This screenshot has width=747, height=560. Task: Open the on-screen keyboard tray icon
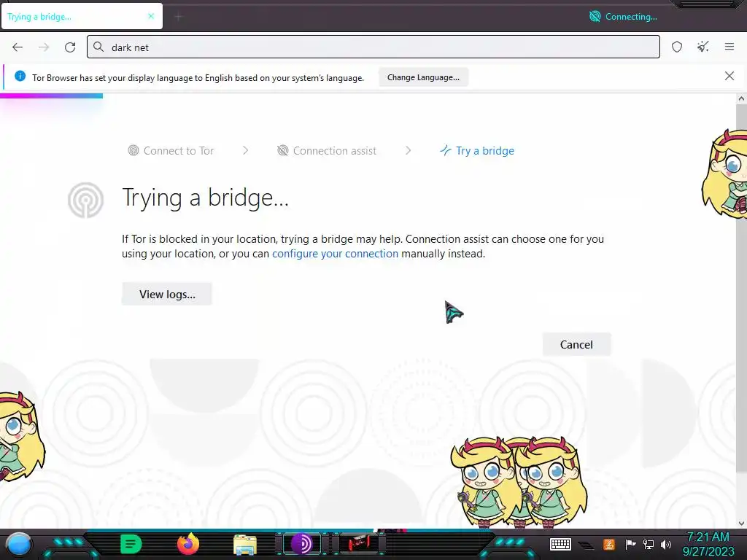point(560,544)
